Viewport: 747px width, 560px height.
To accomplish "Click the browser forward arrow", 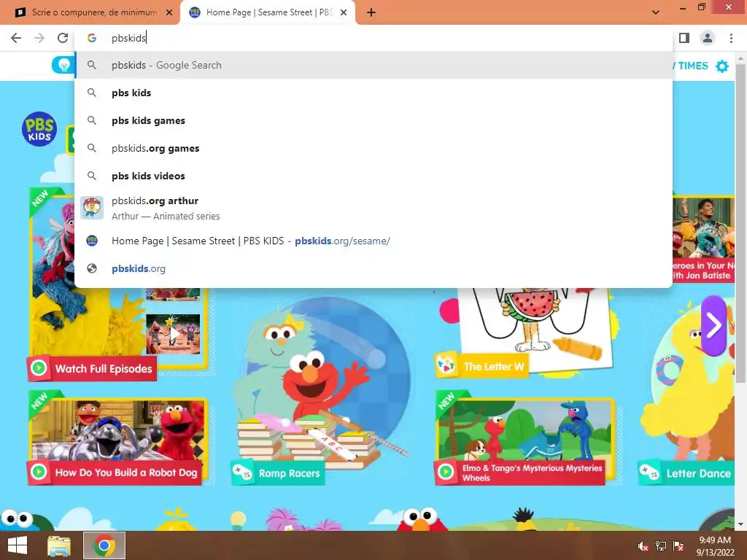I will click(x=39, y=38).
